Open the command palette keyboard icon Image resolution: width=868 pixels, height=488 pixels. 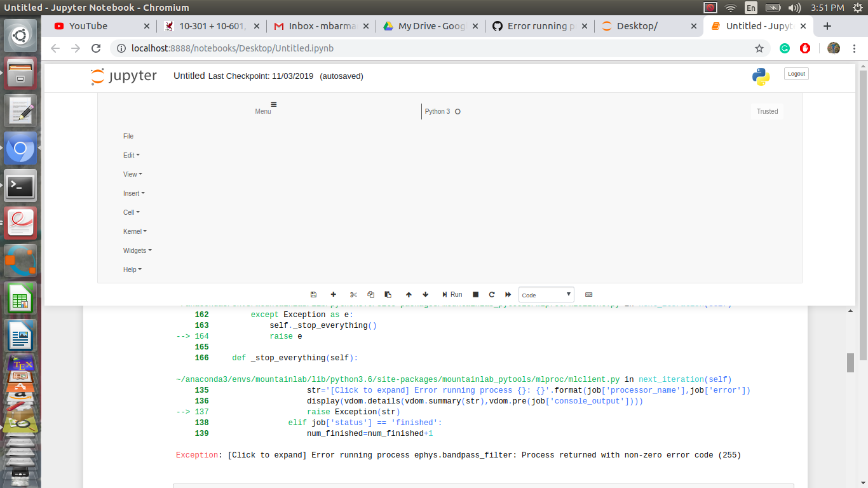[x=588, y=294]
